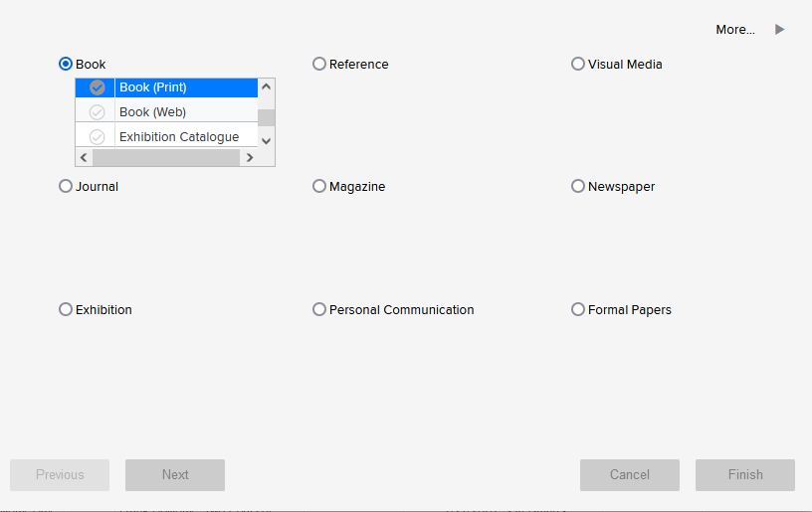Select the Journal radio button
The height and width of the screenshot is (512, 812).
(x=66, y=186)
